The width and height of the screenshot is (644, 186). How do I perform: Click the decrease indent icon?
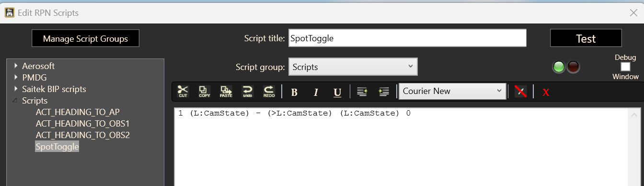(362, 91)
